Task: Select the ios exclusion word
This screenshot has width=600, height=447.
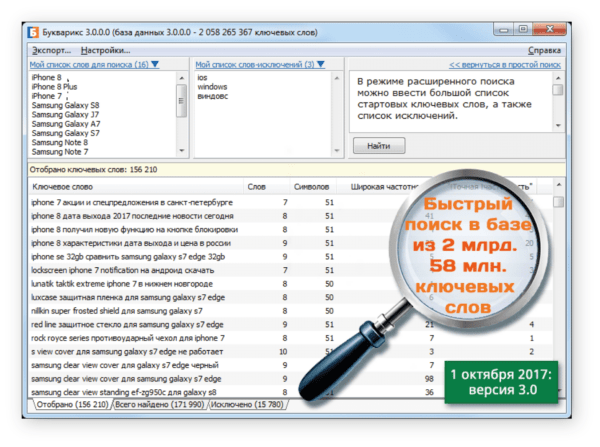Action: click(202, 78)
